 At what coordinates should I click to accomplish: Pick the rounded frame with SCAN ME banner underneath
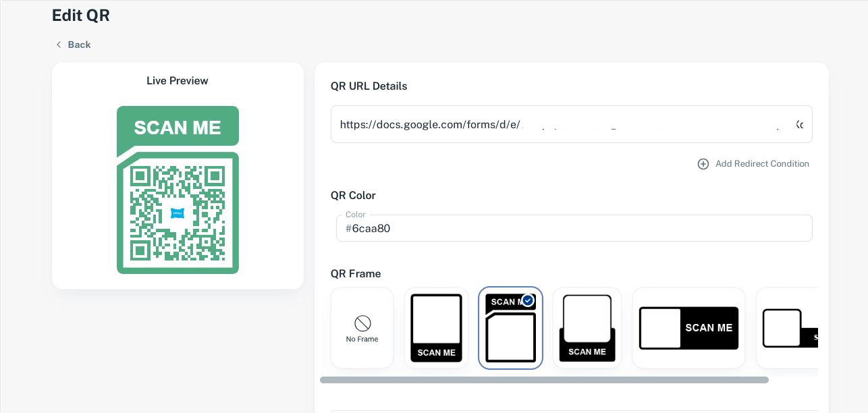[x=587, y=328]
